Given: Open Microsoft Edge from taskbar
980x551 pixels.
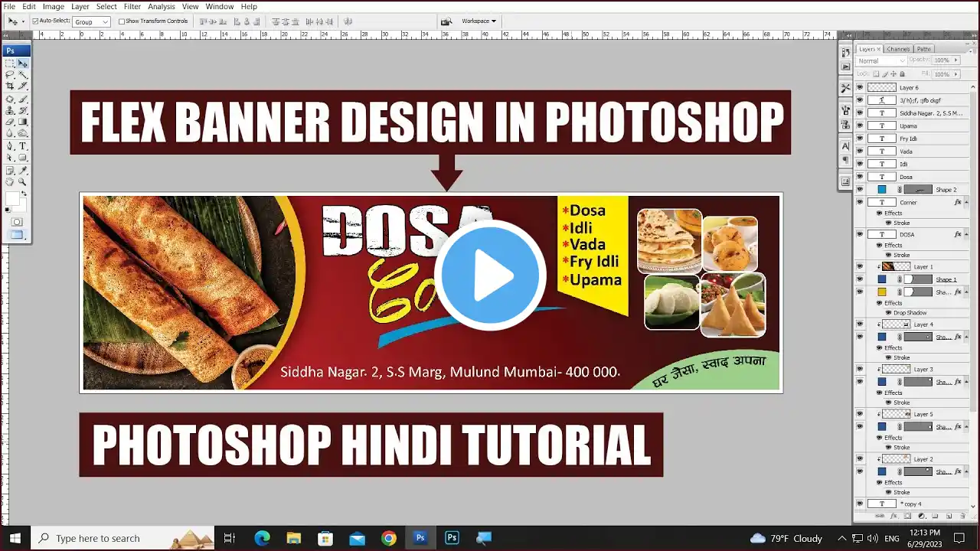Looking at the screenshot, I should pyautogui.click(x=262, y=538).
